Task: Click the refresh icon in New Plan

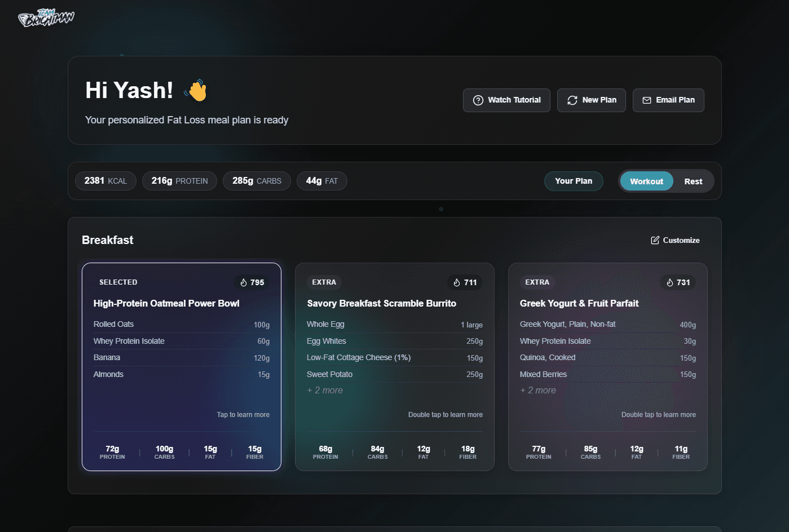Action: pos(572,100)
